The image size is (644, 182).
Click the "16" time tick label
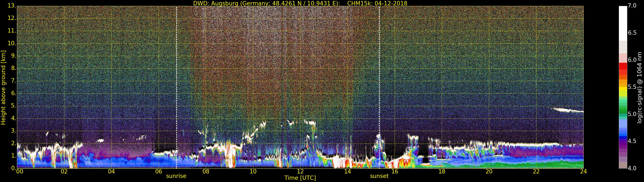click(395, 172)
